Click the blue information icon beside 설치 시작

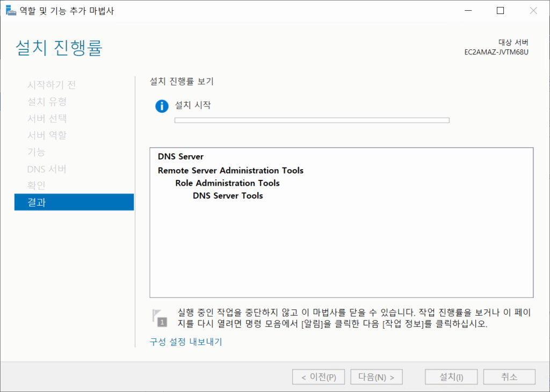click(x=162, y=106)
